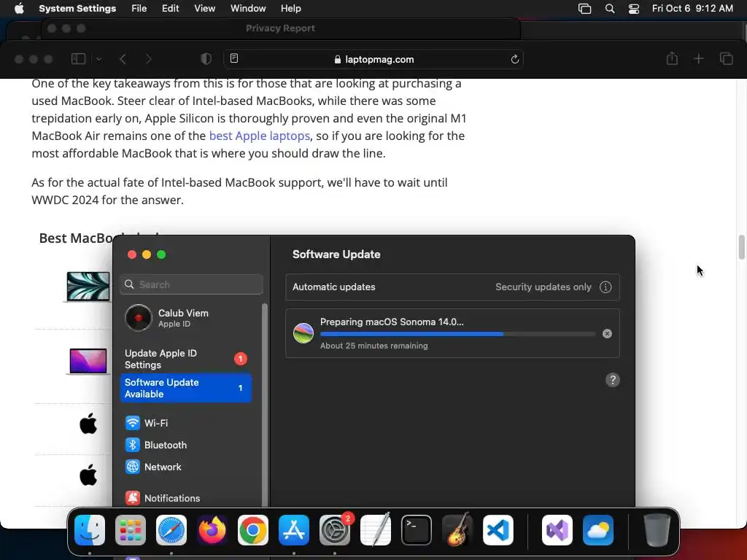Launch Firefox from the Dock

click(212, 530)
